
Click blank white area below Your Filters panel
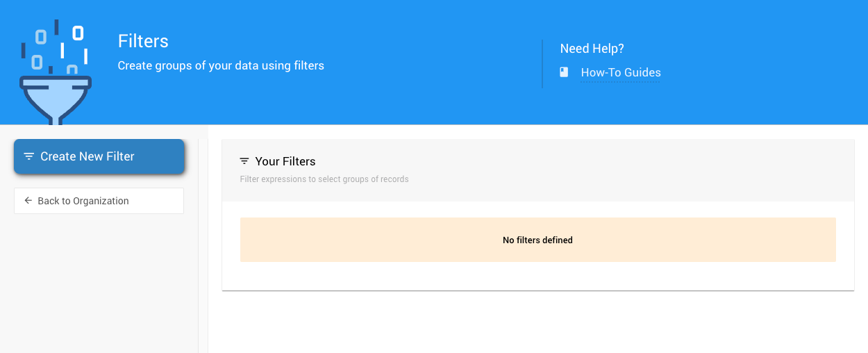pos(537,323)
